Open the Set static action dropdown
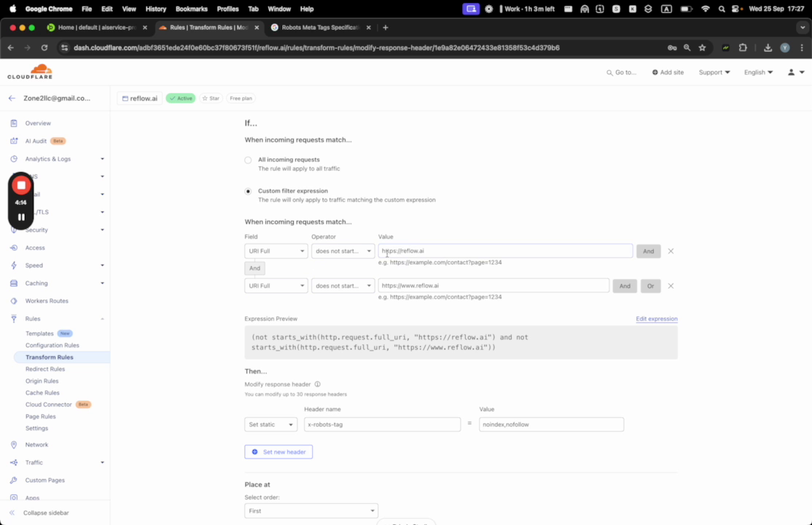Viewport: 812px width, 525px height. 271,424
